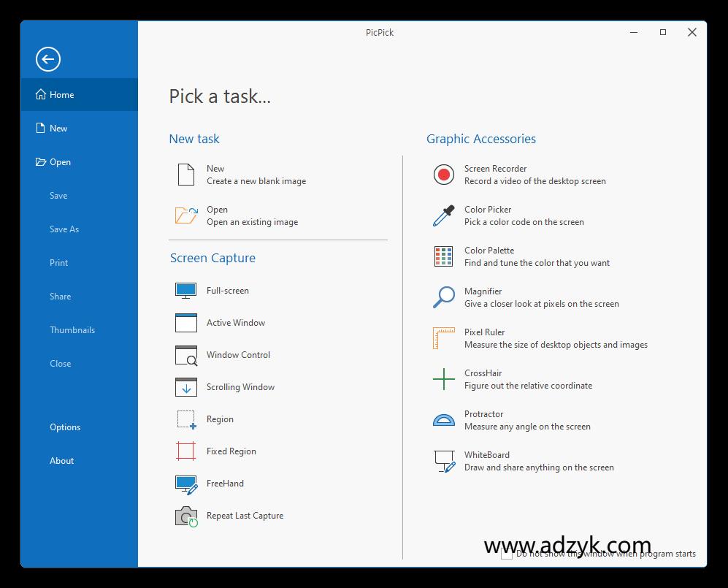Click the Active Window label

236,323
